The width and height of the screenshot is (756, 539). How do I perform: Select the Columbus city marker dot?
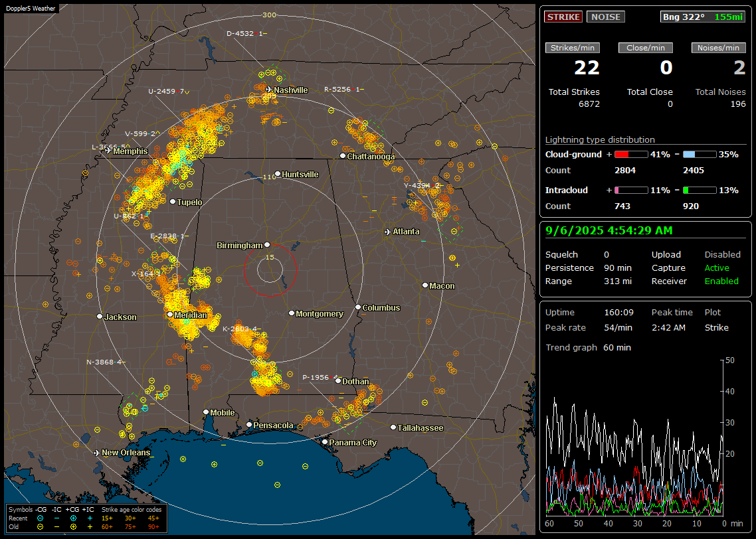coord(358,307)
